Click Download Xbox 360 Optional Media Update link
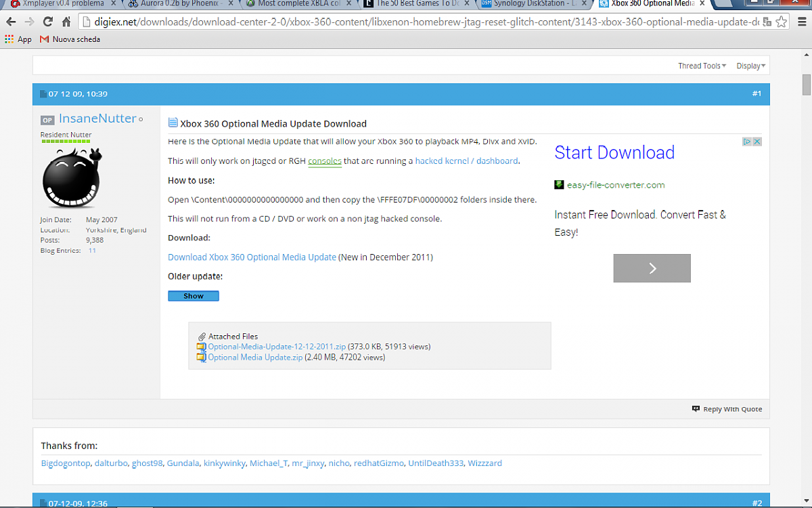This screenshot has height=508, width=812. [x=252, y=257]
